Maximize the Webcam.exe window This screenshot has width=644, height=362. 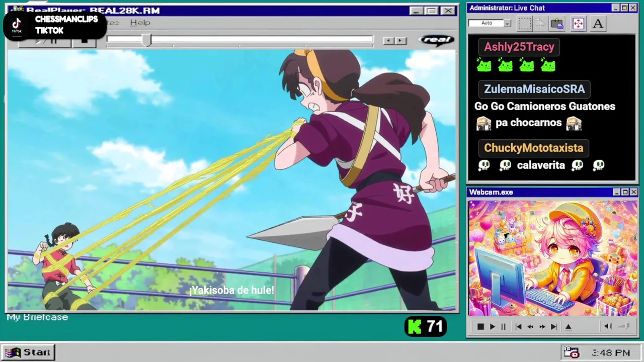(625, 192)
